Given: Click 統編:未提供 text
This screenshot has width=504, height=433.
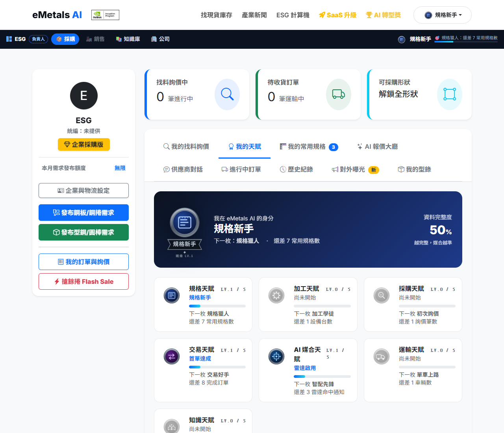Looking at the screenshot, I should pyautogui.click(x=84, y=131).
